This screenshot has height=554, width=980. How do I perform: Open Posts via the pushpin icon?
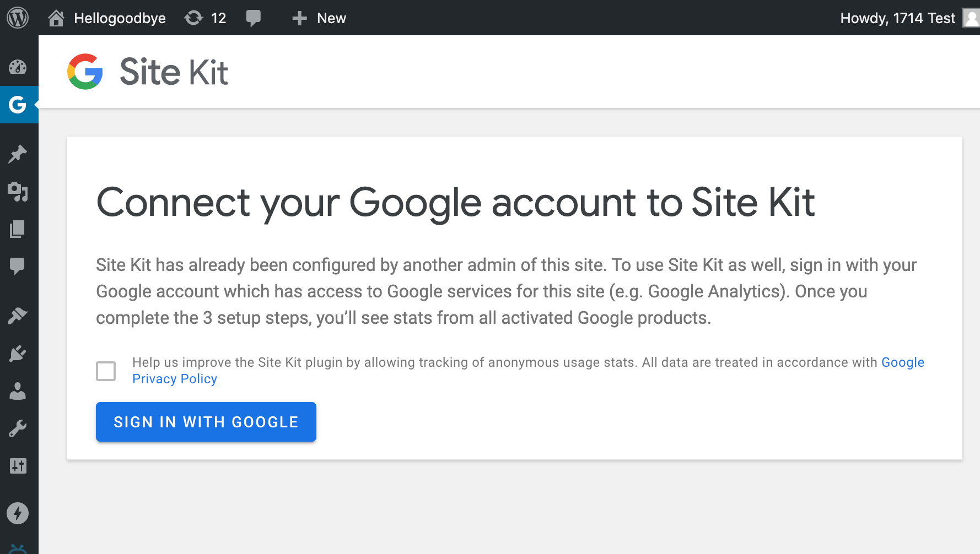[18, 154]
